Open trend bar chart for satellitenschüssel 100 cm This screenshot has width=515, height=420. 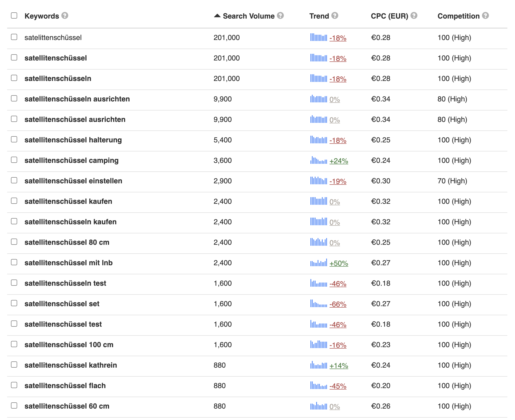(x=319, y=345)
